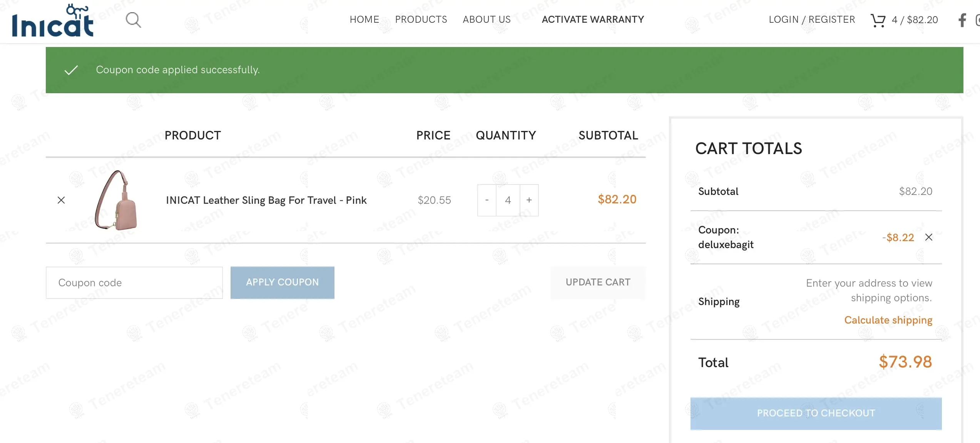The width and height of the screenshot is (980, 443).
Task: Click the quantity field showing 4
Action: point(508,200)
